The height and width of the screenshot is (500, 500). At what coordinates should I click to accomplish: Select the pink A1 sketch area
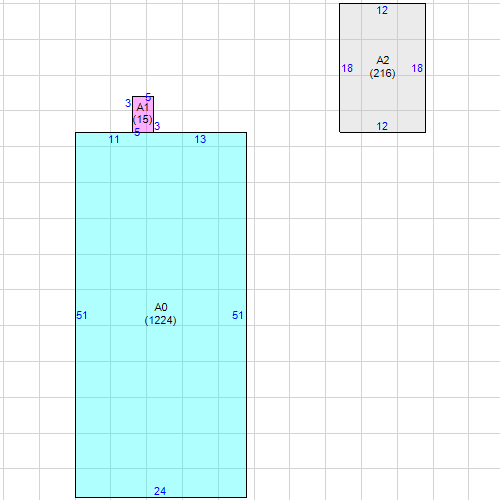(x=143, y=114)
